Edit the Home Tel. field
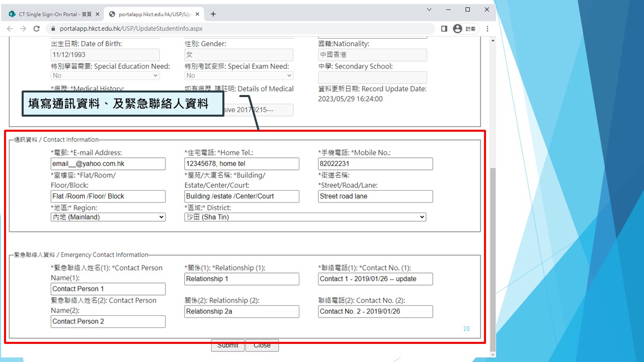 pos(242,164)
